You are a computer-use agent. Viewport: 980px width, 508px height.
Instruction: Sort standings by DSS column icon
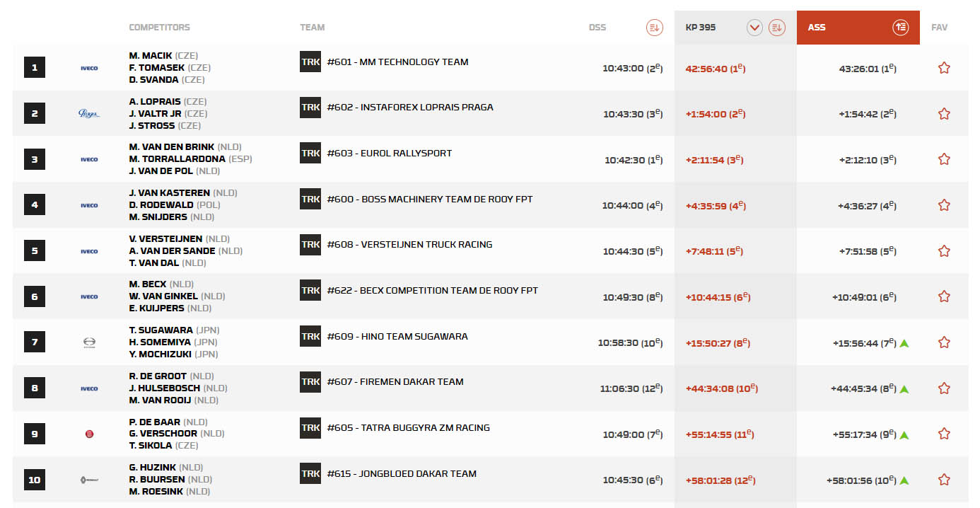click(x=654, y=28)
